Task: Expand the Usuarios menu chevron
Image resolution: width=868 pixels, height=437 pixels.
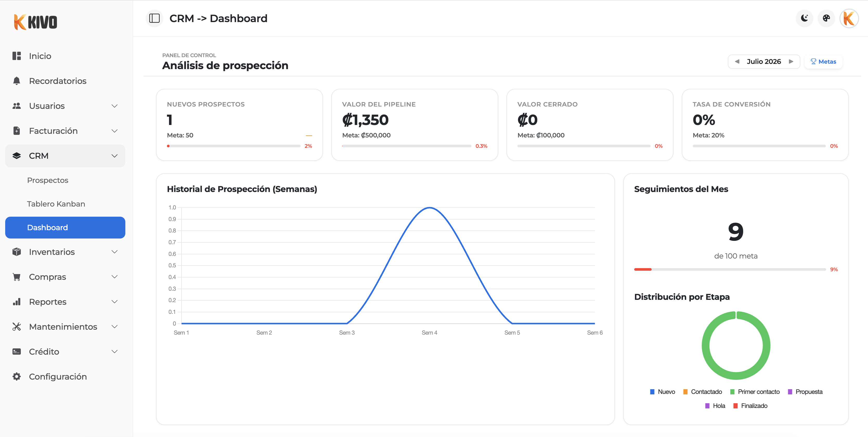Action: pyautogui.click(x=115, y=106)
